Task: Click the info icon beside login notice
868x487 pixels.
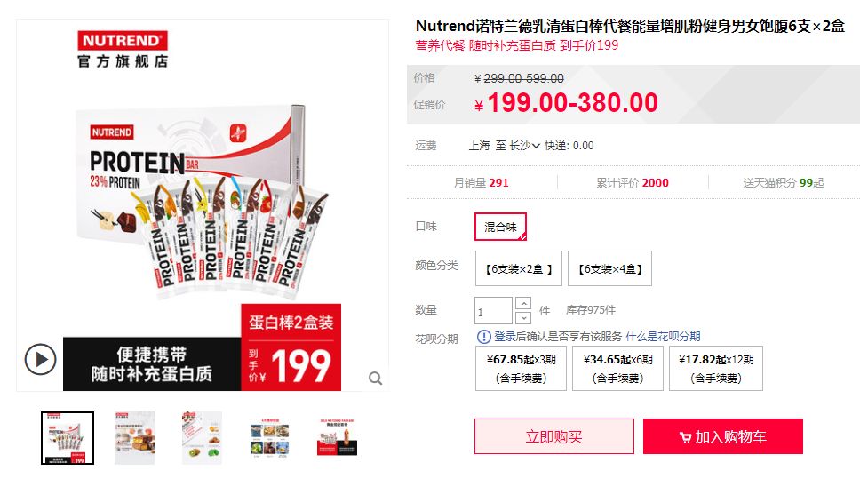Action: pyautogui.click(x=484, y=336)
